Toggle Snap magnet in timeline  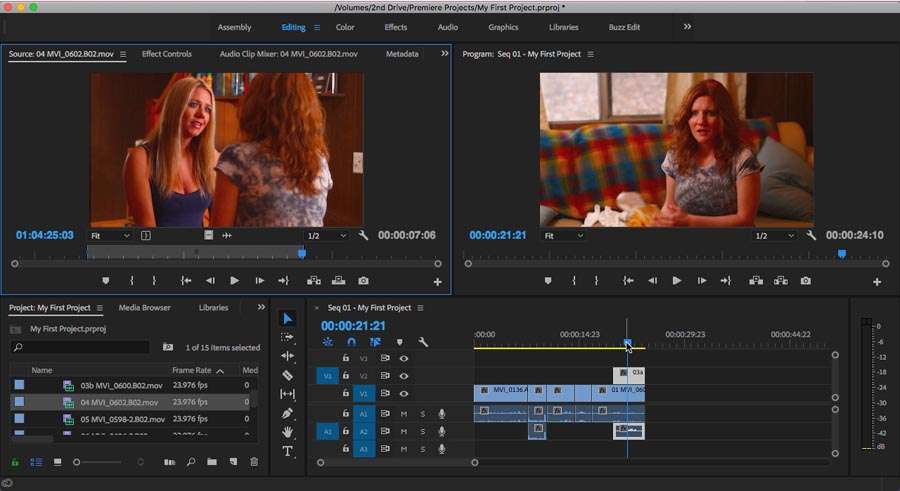pos(351,342)
